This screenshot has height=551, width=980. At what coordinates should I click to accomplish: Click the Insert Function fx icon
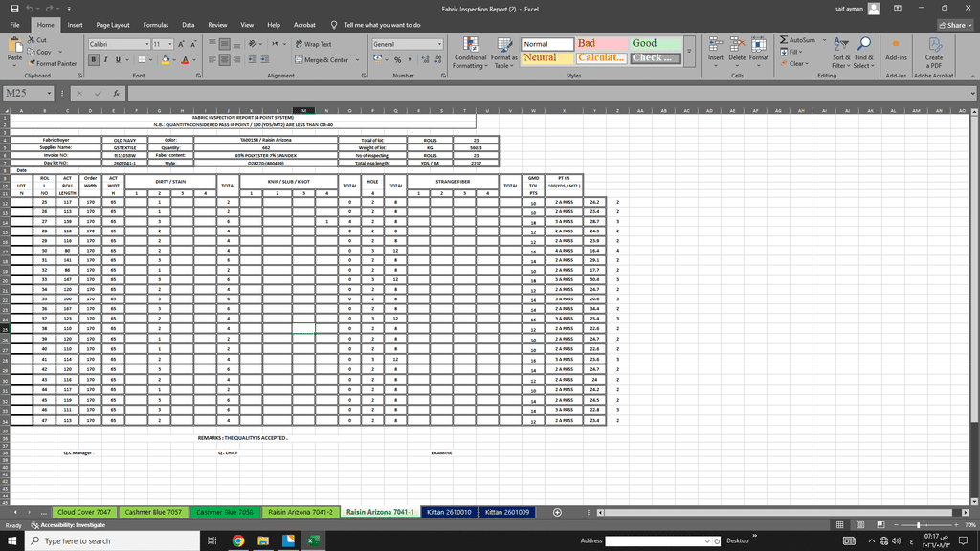116,93
